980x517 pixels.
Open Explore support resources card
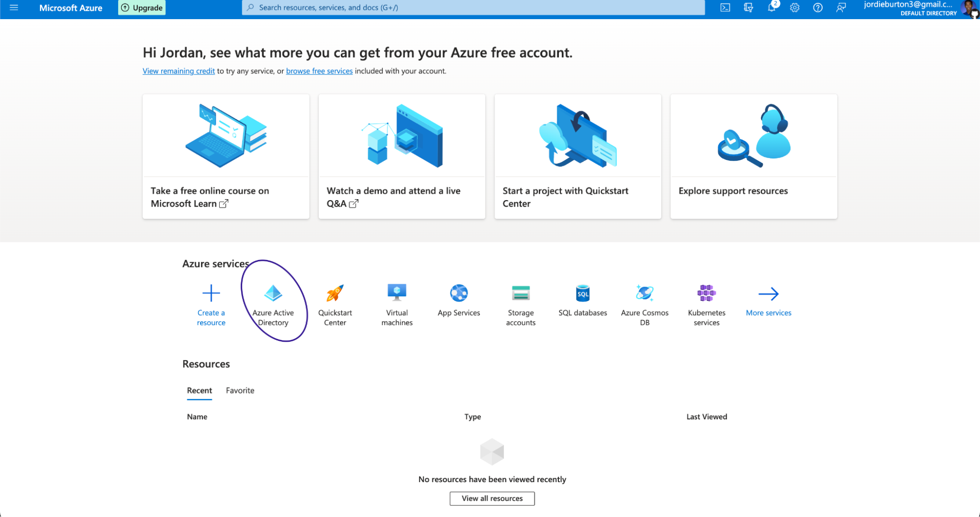click(x=754, y=156)
